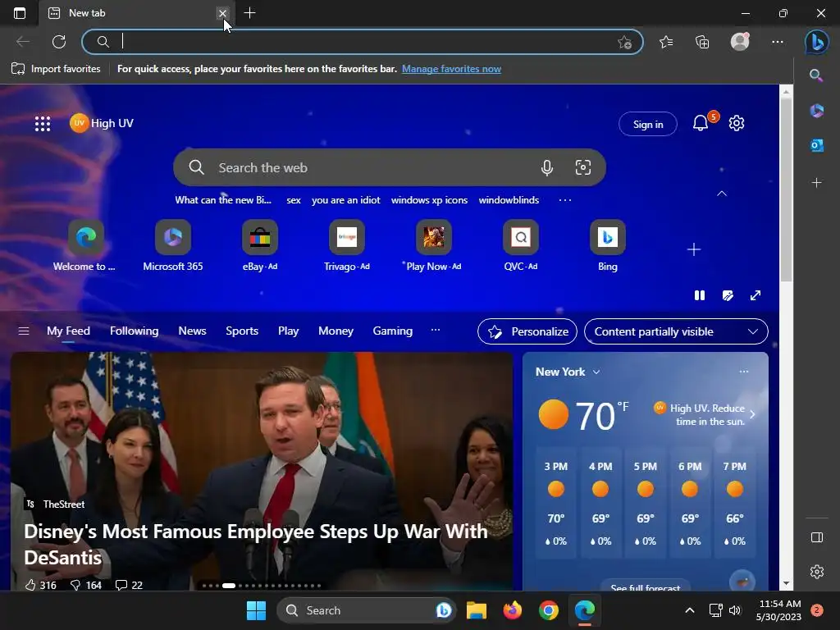The height and width of the screenshot is (630, 840).
Task: Start voice search with microphone icon
Action: coord(546,167)
